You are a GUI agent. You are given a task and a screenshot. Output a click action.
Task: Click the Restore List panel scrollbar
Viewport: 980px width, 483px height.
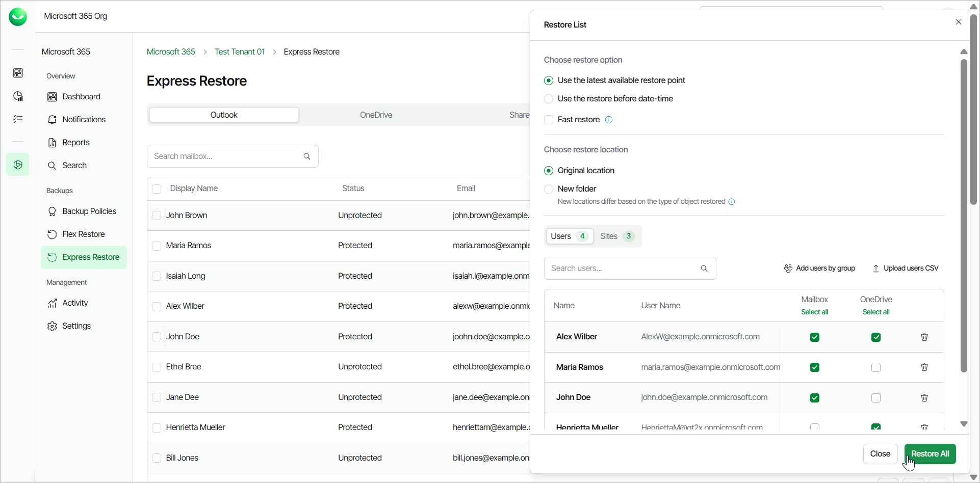tap(964, 216)
